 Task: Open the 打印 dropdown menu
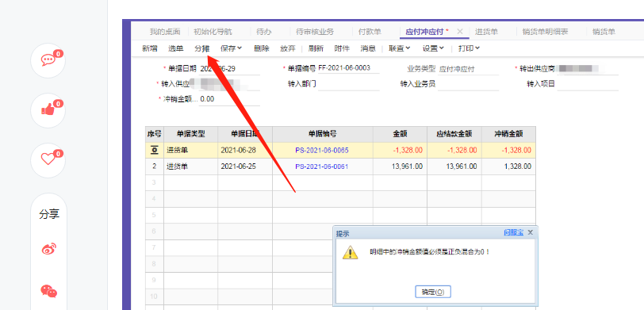469,48
